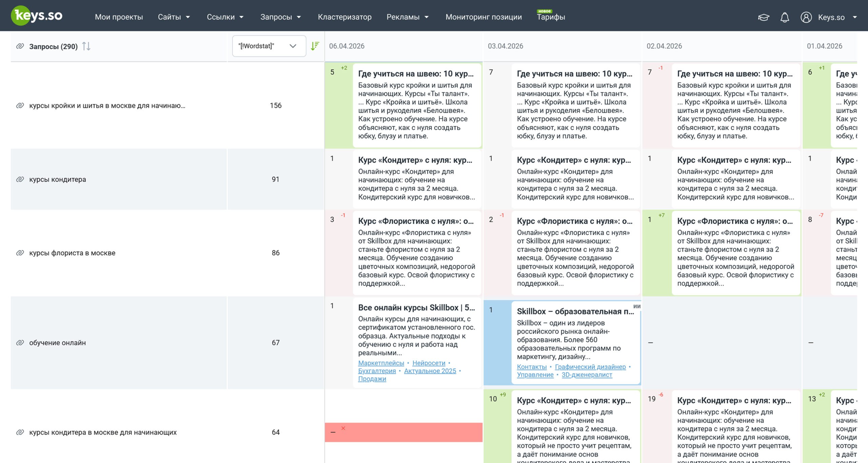The width and height of the screenshot is (868, 463).
Task: Select the 03.04.2026 date column header
Action: tap(505, 46)
